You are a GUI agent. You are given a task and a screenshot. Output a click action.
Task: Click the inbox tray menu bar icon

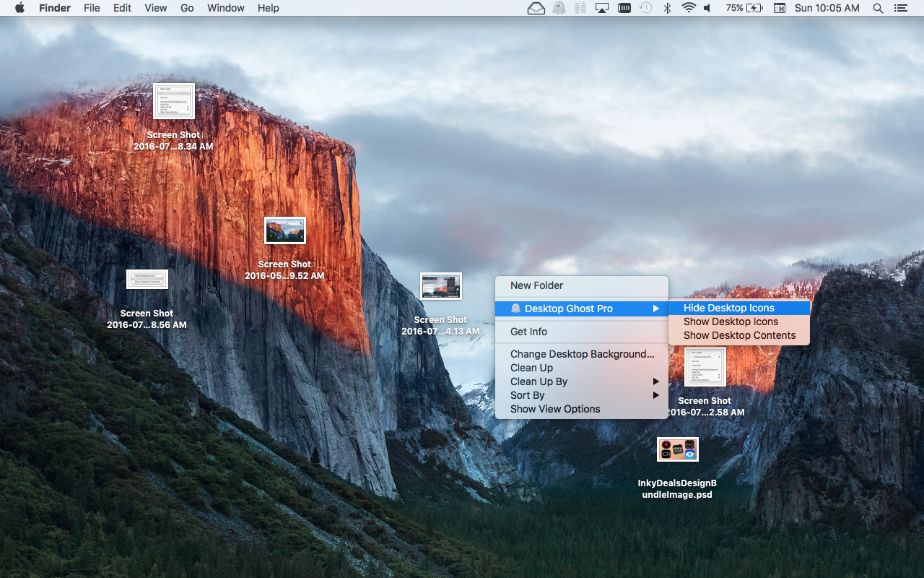(x=536, y=8)
